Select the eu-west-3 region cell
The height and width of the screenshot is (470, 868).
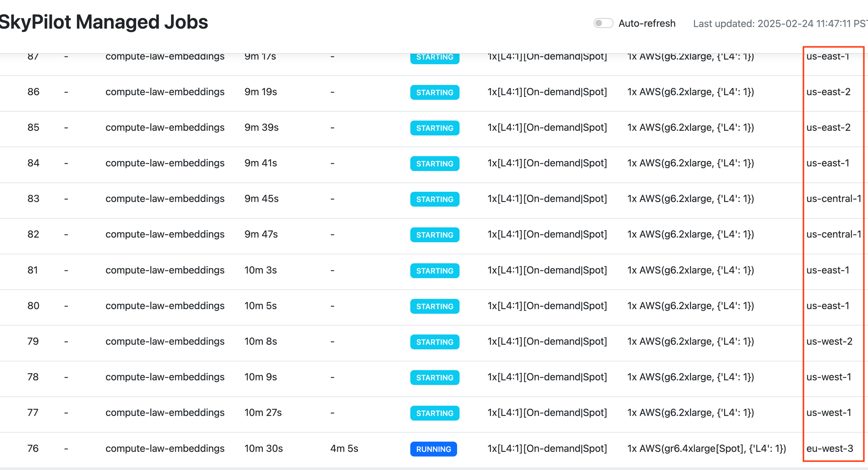click(x=830, y=449)
